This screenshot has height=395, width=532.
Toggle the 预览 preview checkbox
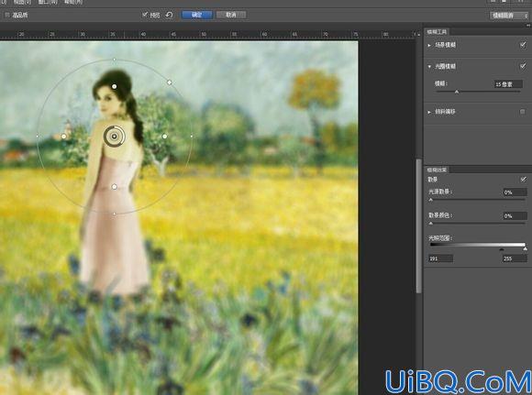click(145, 15)
